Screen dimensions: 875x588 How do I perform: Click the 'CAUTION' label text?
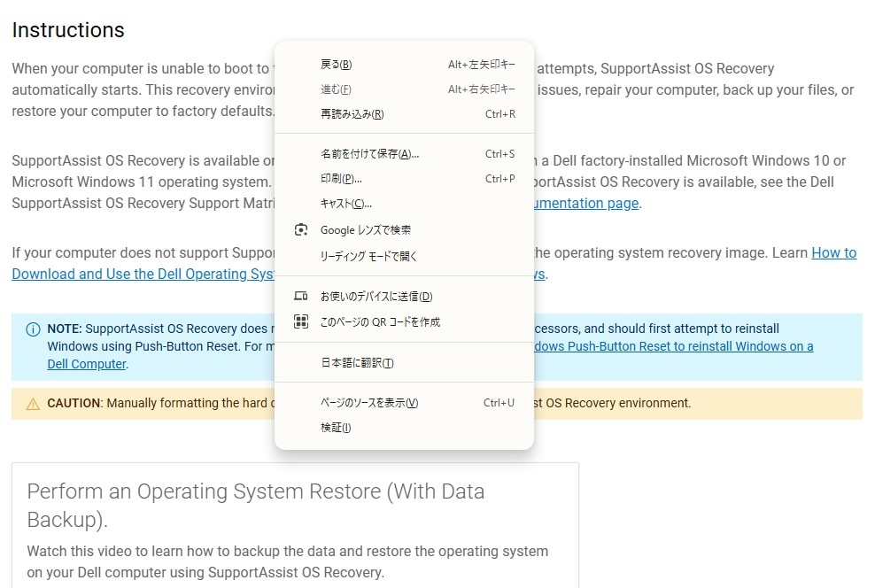[x=74, y=403]
